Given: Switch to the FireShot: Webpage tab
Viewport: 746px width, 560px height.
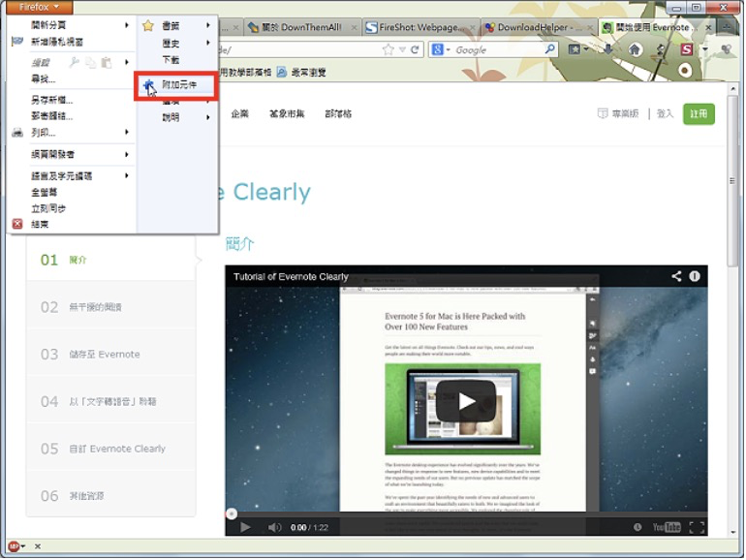Looking at the screenshot, I should tap(420, 27).
